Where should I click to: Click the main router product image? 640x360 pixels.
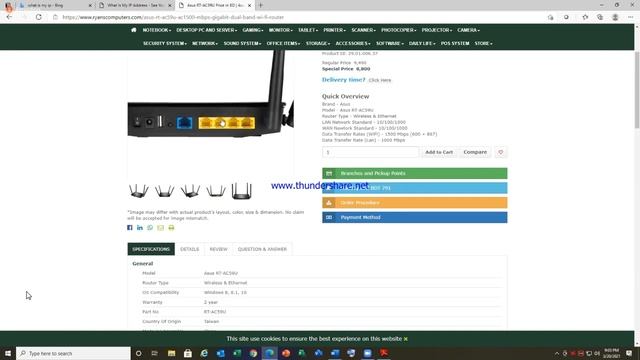tap(211, 114)
